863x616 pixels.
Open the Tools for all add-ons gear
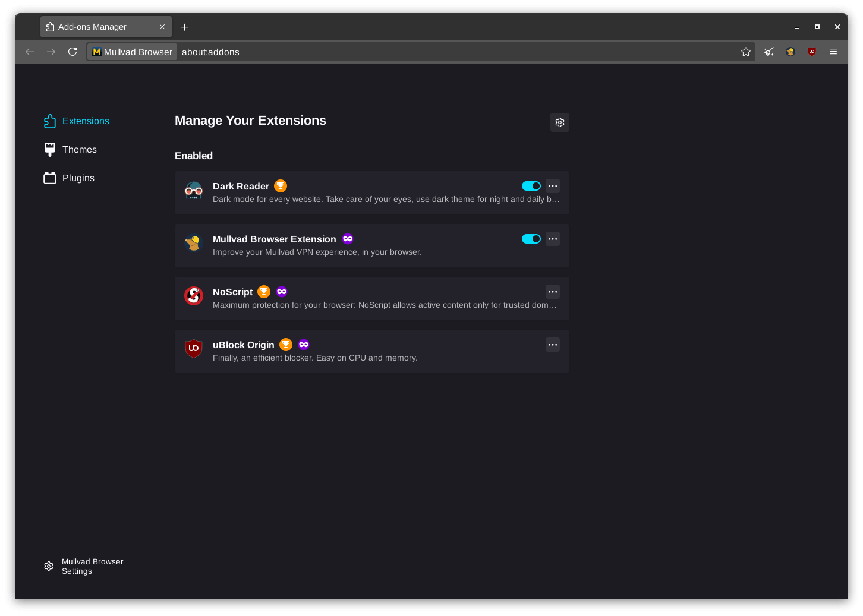[x=559, y=122]
